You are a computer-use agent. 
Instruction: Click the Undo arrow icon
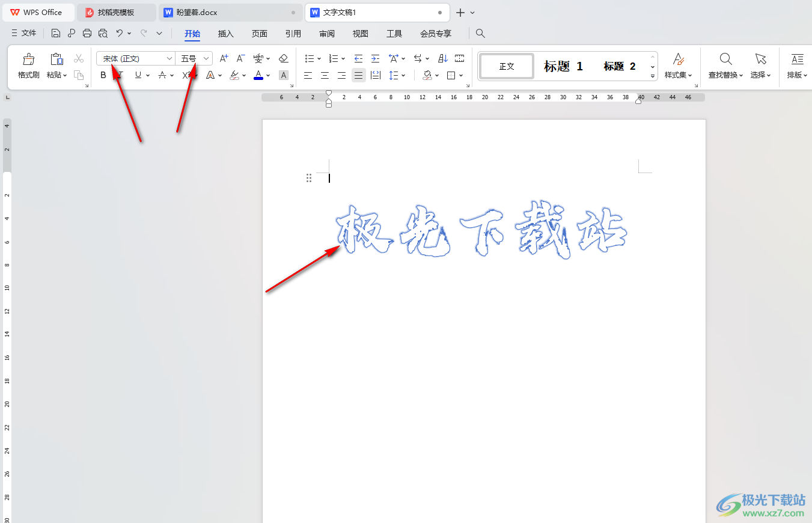point(120,33)
